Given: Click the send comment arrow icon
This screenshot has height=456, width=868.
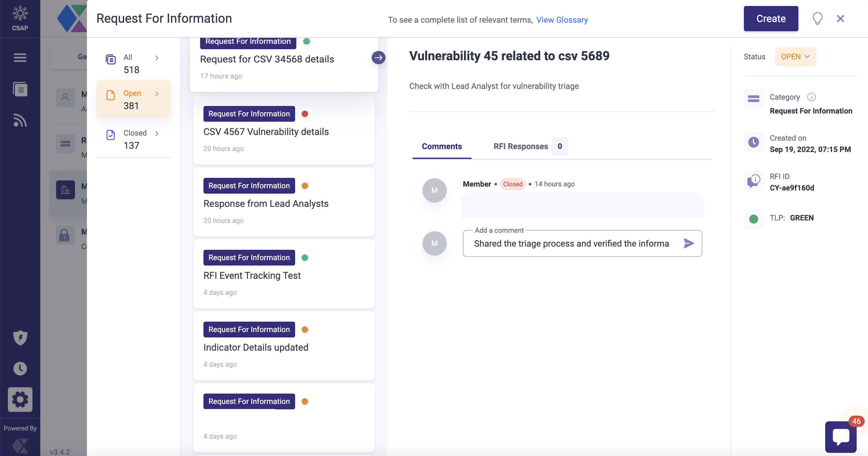Looking at the screenshot, I should click(x=688, y=243).
